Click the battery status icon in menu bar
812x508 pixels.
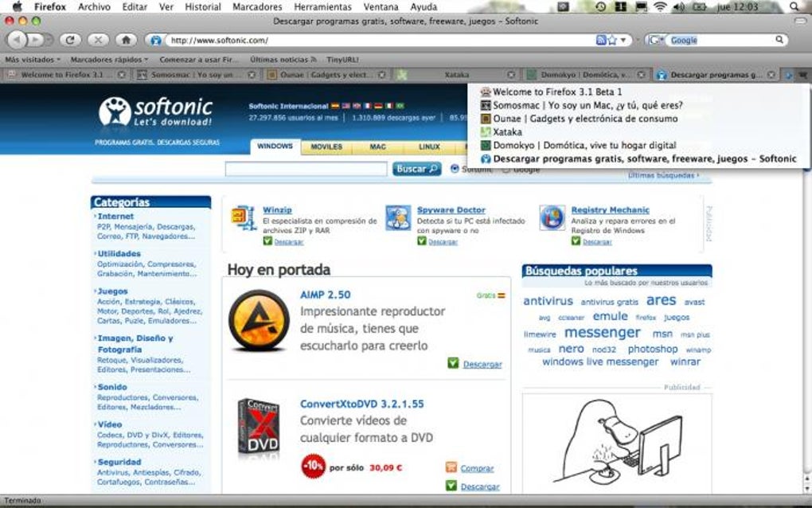point(700,6)
